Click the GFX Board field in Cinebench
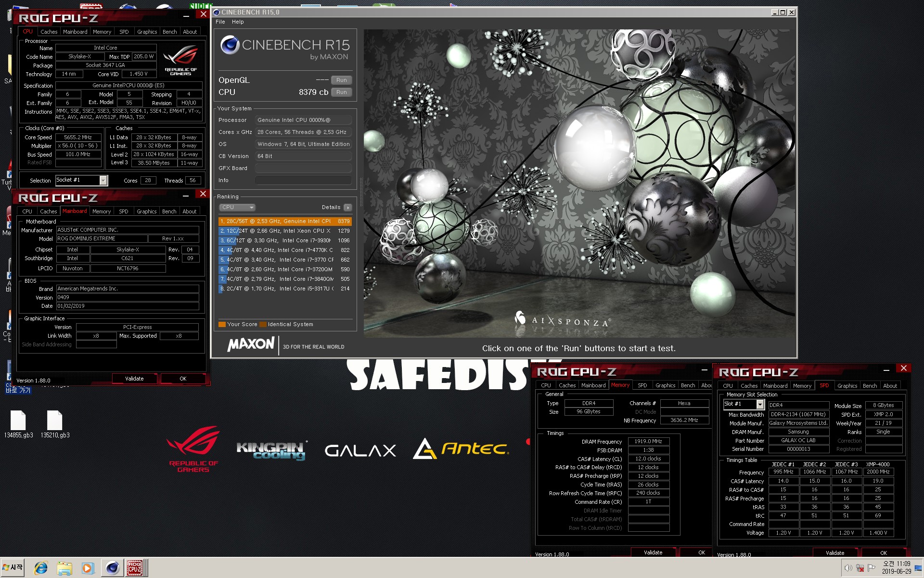The width and height of the screenshot is (924, 578). coord(303,168)
